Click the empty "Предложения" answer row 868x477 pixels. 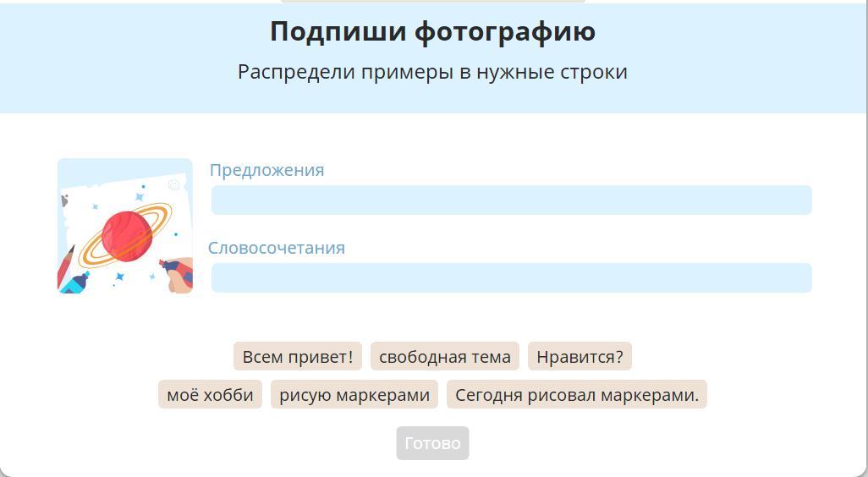pyautogui.click(x=511, y=200)
